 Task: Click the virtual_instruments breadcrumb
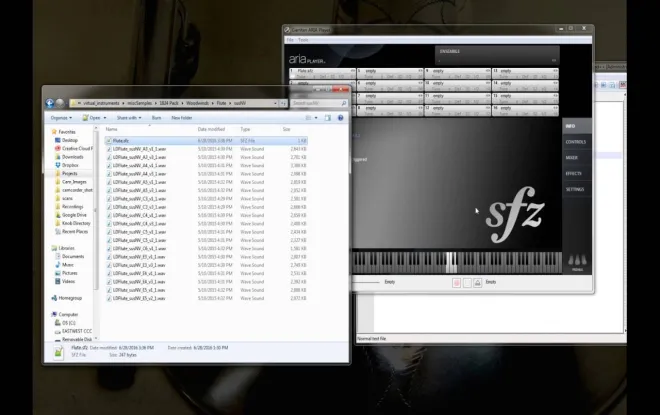click(x=101, y=103)
